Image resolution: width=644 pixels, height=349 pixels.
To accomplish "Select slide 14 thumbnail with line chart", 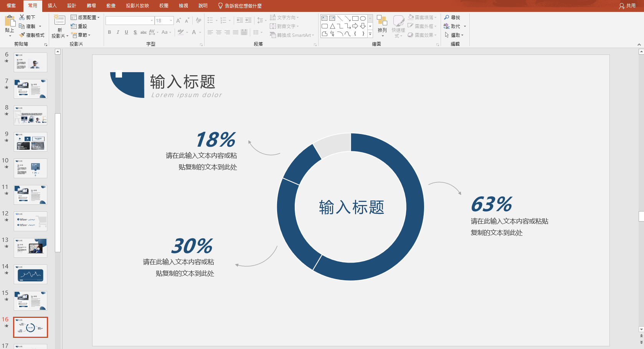I will tap(30, 274).
